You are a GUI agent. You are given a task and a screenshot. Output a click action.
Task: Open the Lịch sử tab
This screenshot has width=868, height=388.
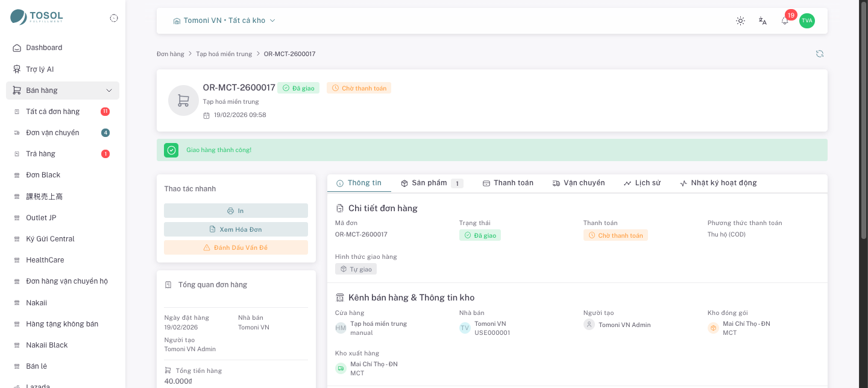point(642,183)
